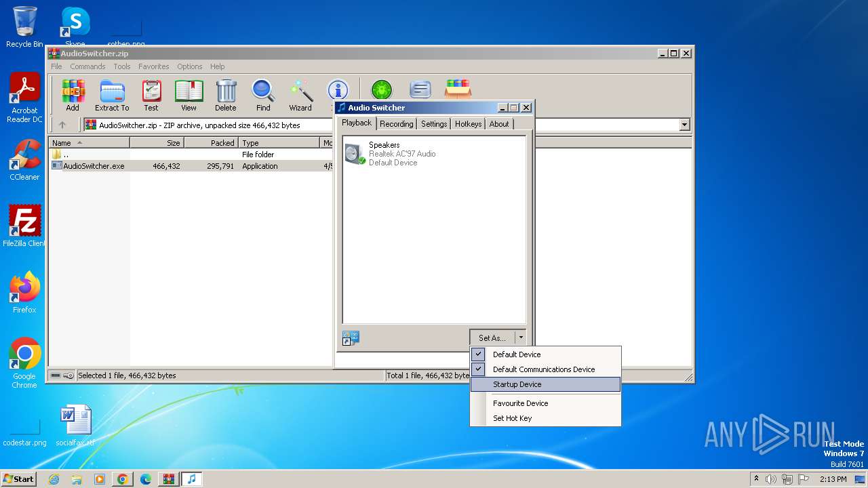Screen dimensions: 868x488
Task: Open the Commands menu in WinRAR
Action: (87, 66)
